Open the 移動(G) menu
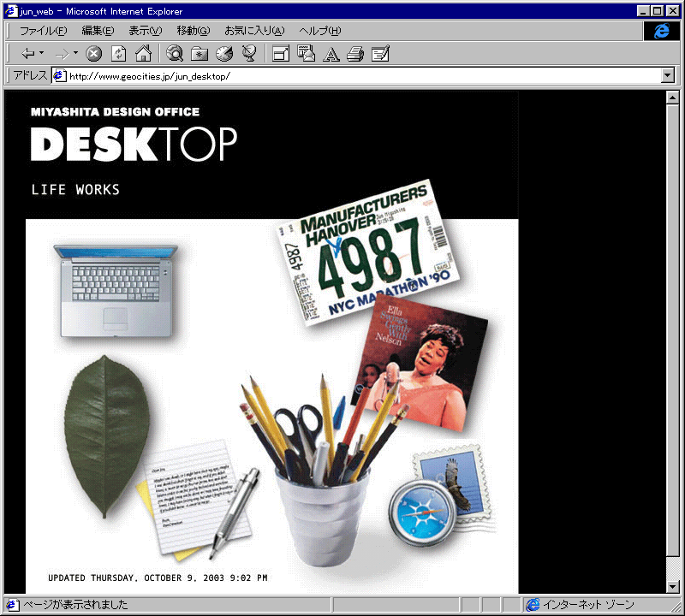 click(x=194, y=31)
